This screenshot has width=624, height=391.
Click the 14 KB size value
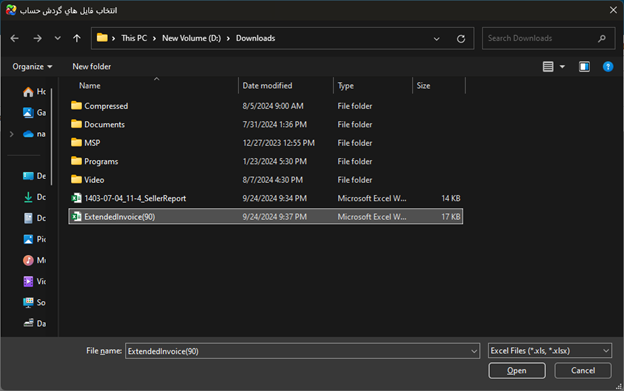tap(450, 198)
